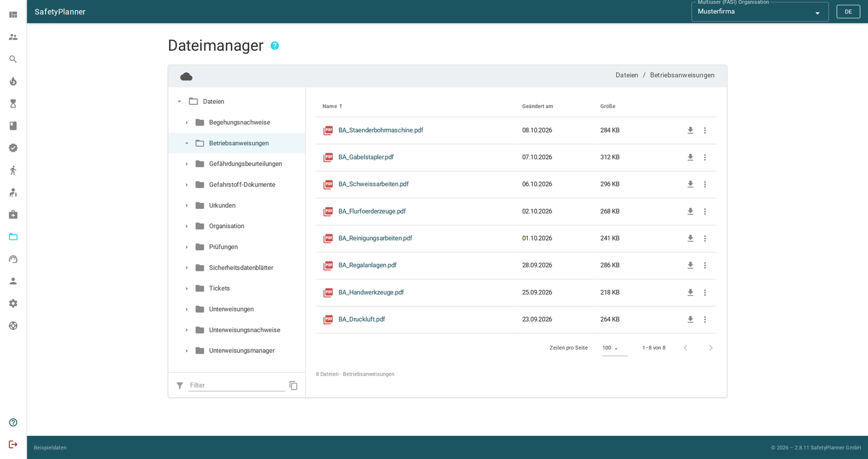Open the lifebuoy support icon in sidebar
The width and height of the screenshot is (868, 459).
pyautogui.click(x=13, y=325)
